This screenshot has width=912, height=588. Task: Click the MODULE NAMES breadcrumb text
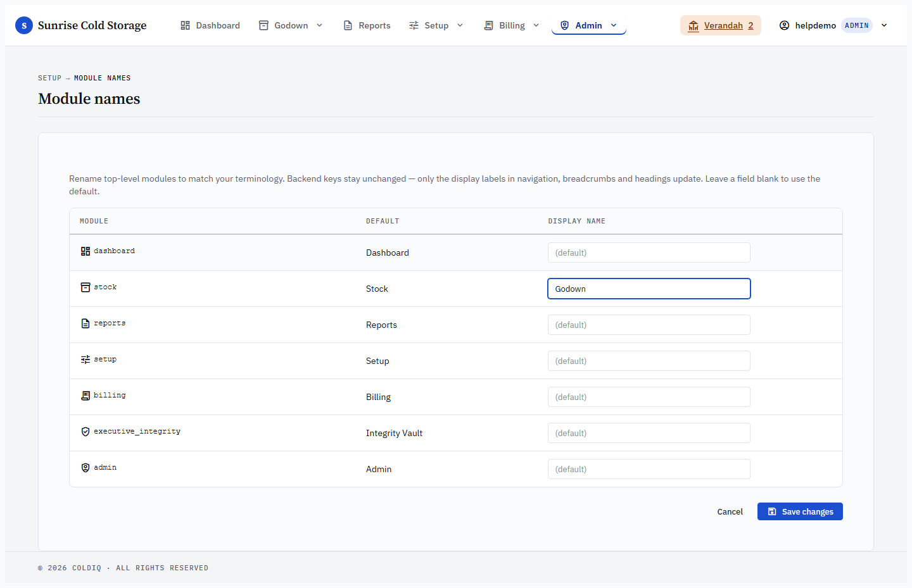103,78
